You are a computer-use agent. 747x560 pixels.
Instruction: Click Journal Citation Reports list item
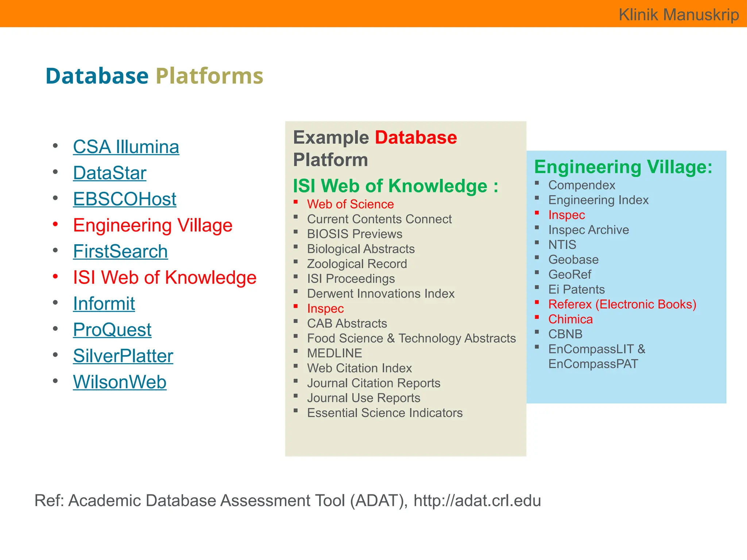click(373, 383)
